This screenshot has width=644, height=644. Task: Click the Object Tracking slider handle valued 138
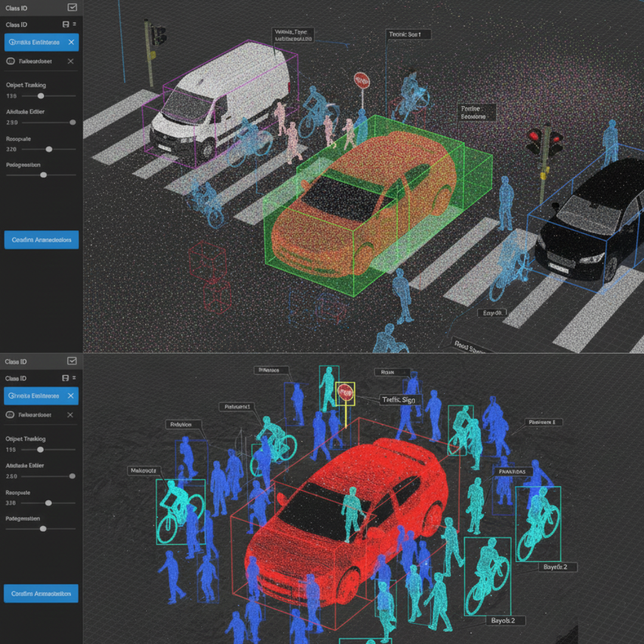click(x=41, y=95)
